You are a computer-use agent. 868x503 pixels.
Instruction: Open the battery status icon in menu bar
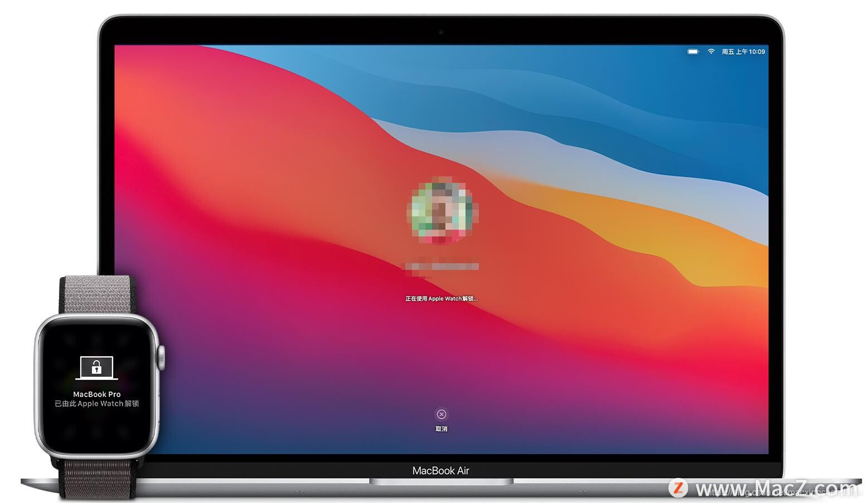tap(693, 51)
